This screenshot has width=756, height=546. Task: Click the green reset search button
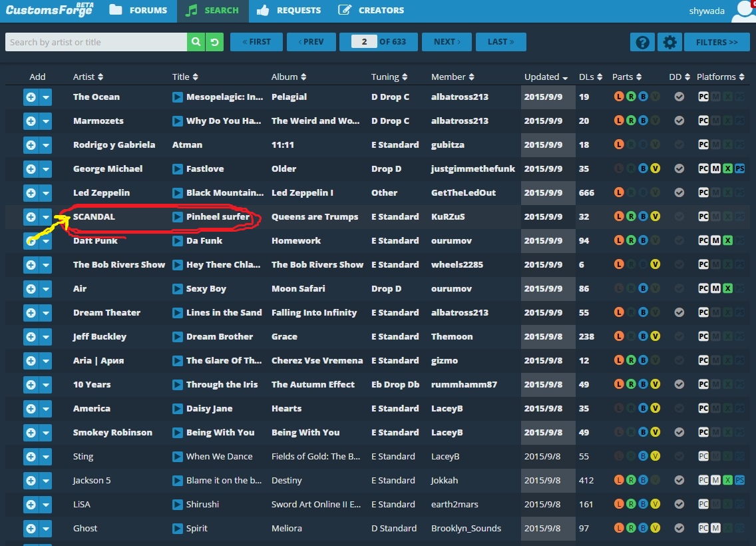point(214,42)
